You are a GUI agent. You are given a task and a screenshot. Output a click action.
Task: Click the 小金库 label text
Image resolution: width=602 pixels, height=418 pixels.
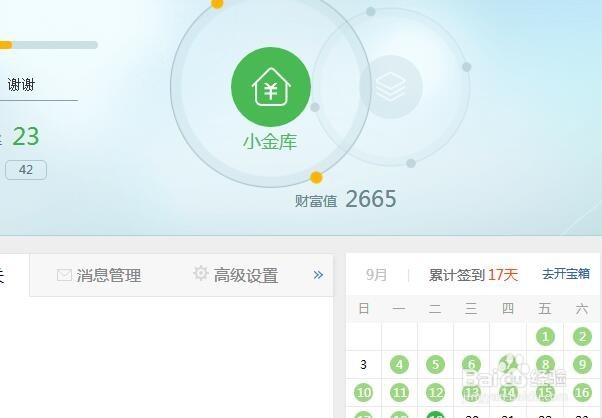(270, 142)
